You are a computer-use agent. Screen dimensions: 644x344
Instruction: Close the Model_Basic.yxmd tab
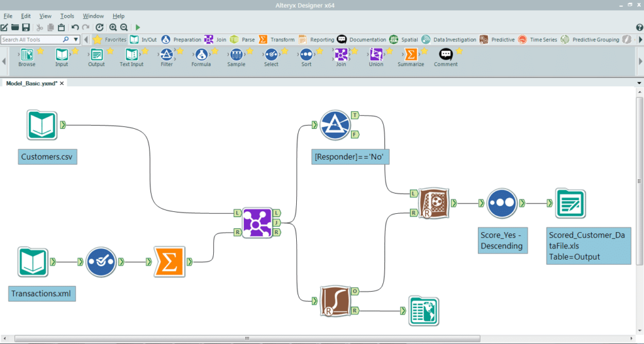tap(62, 83)
